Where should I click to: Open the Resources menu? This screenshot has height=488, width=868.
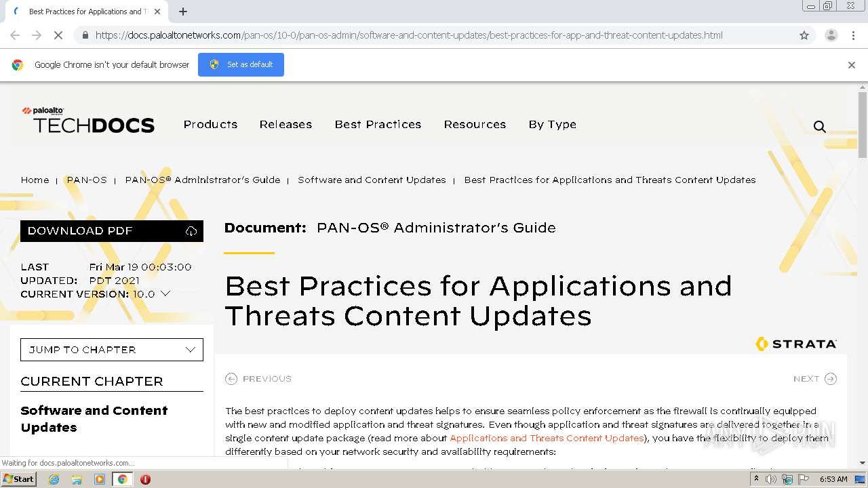pyautogui.click(x=475, y=124)
